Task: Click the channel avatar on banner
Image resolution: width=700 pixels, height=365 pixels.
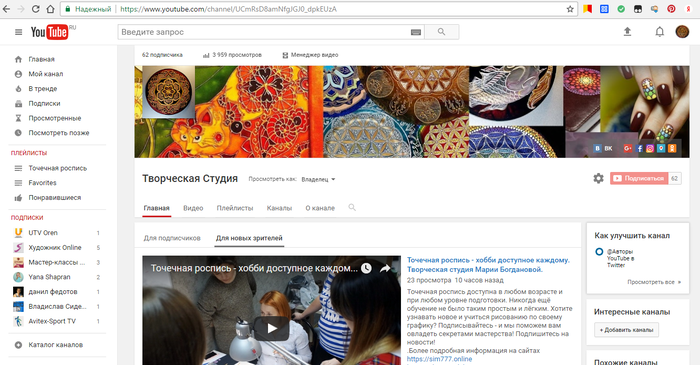Action: (x=168, y=92)
